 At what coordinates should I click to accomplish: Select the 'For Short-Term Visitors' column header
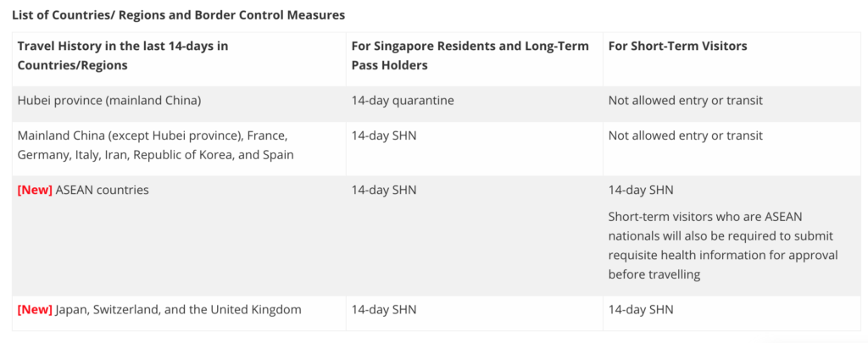(x=677, y=46)
